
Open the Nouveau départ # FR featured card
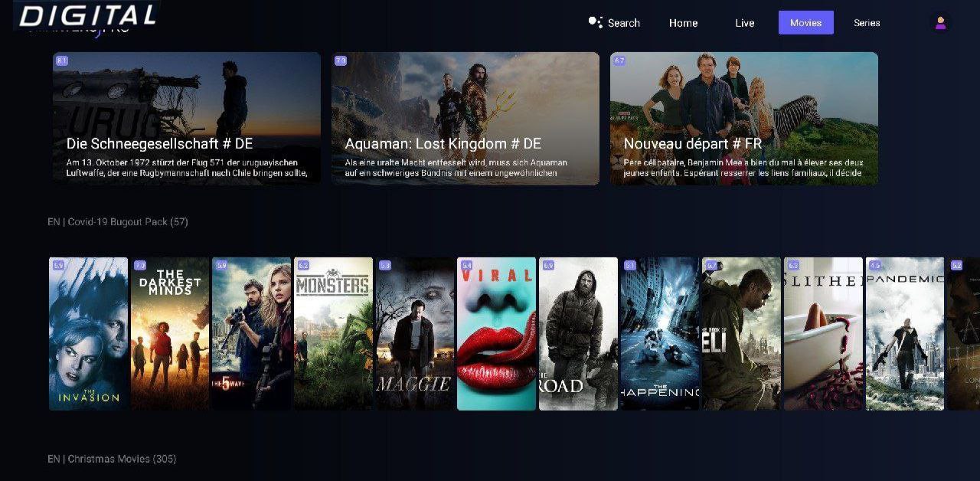coord(744,118)
